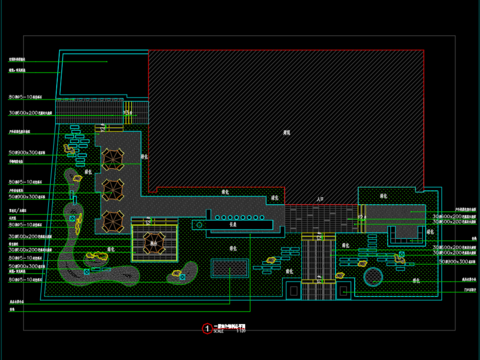
Task: Select the vertically striped entry walkway
Action: [318, 266]
